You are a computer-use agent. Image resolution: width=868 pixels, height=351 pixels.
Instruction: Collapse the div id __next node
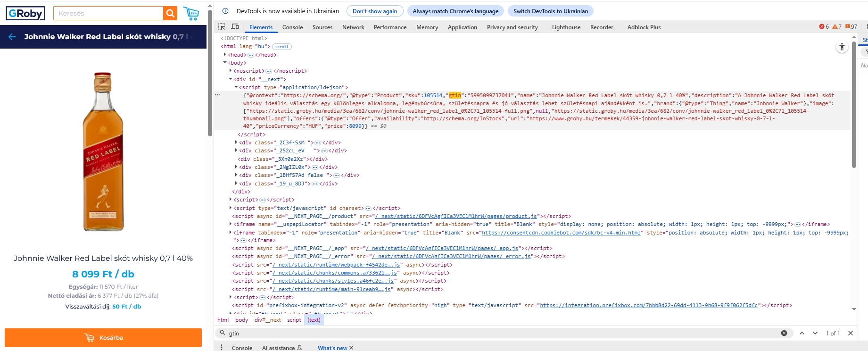click(x=231, y=79)
